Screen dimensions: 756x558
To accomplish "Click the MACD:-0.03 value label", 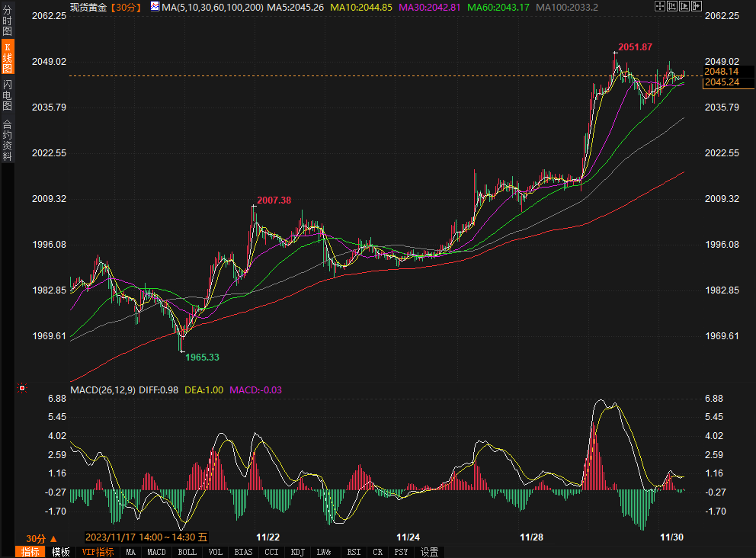I will pyautogui.click(x=255, y=390).
